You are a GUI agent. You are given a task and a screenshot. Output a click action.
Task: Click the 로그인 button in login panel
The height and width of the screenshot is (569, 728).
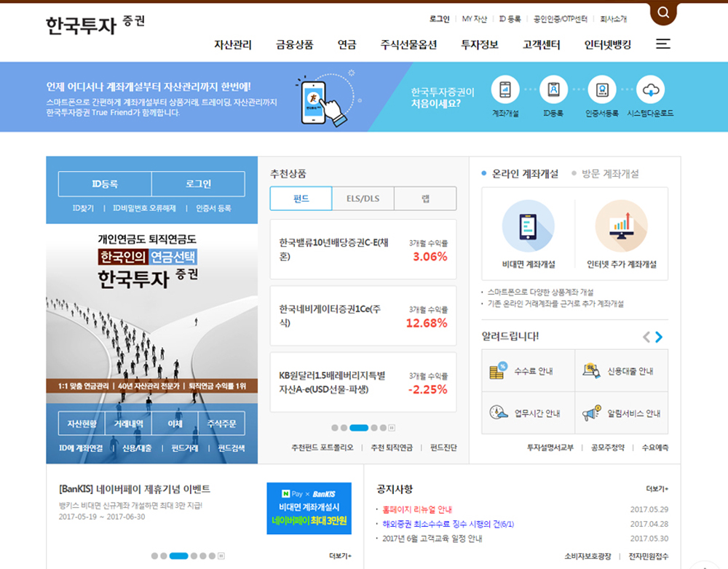tap(198, 184)
